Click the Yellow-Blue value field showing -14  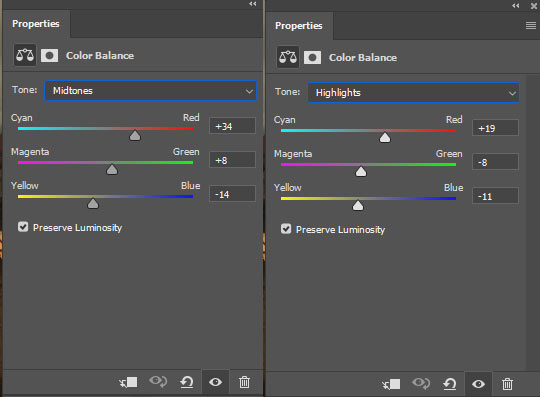[x=232, y=194]
